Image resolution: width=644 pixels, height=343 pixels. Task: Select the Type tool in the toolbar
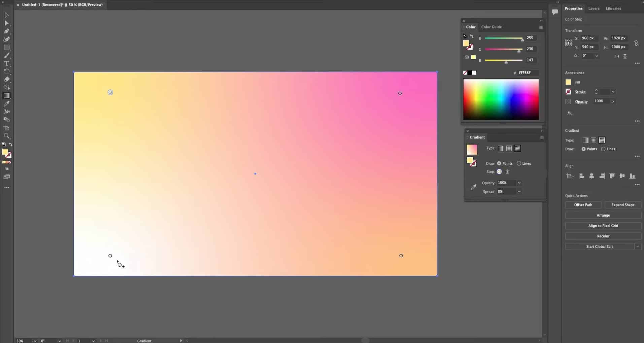(x=6, y=64)
